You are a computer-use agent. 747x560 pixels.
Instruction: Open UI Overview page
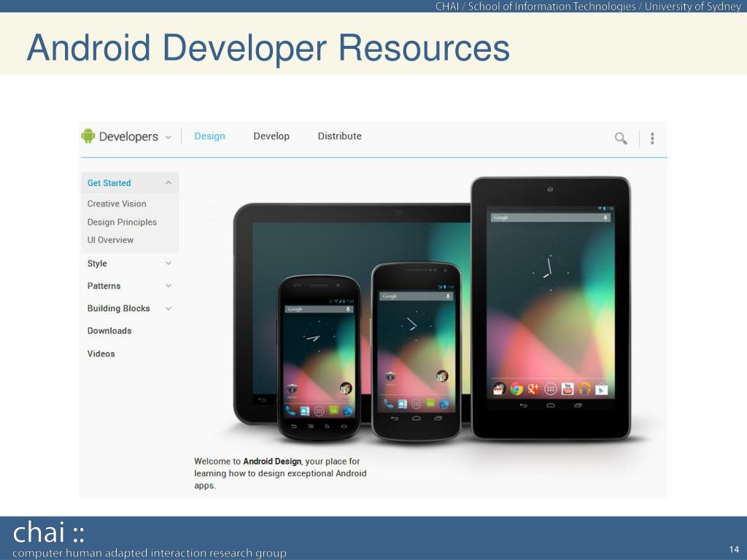[x=110, y=240]
